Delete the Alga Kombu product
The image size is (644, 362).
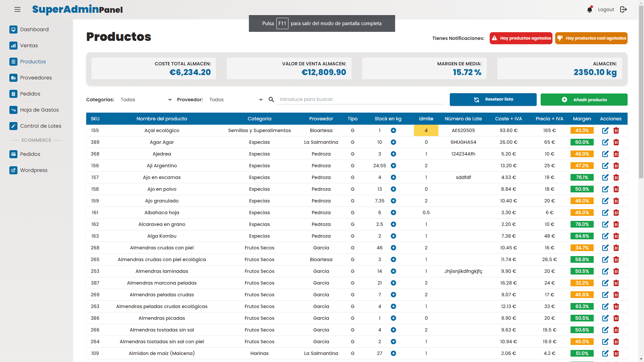[x=616, y=236]
